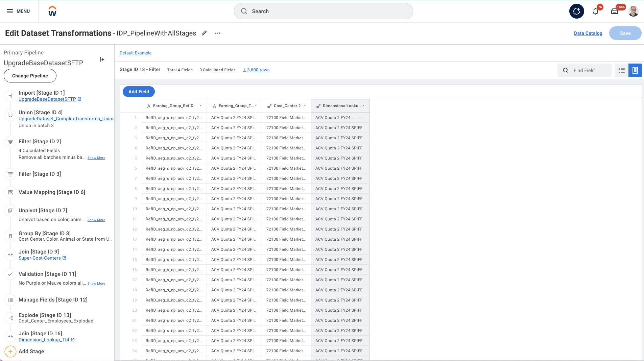
Task: Open DimensionalLooku... column dropdown arrow
Action: 364,106
